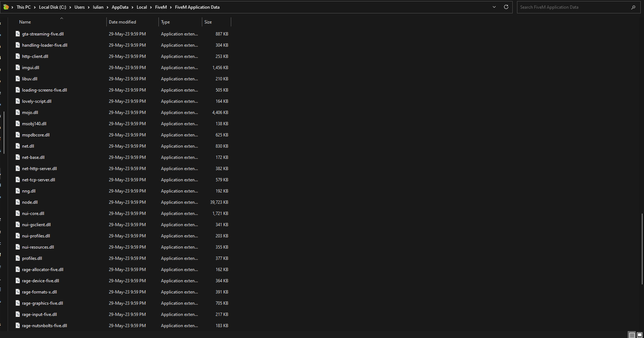644x338 pixels.
Task: Select the net-http-server.dll file icon
Action: click(x=18, y=168)
